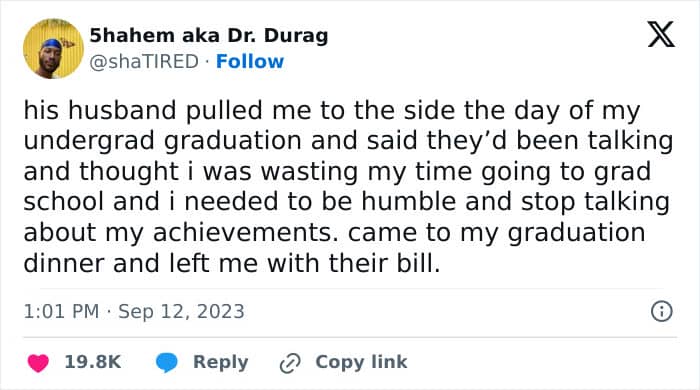This screenshot has width=700, height=390.
Task: Click the blue reply speech bubble icon
Action: point(167,362)
